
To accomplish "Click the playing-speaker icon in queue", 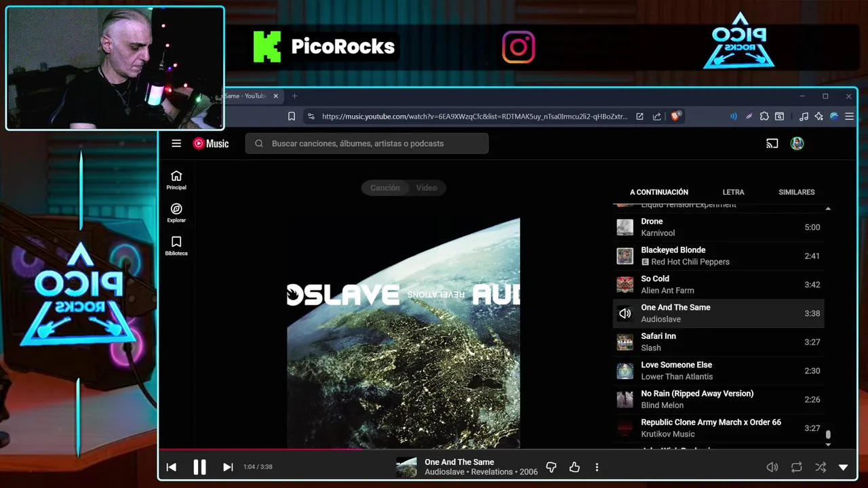I will [625, 313].
